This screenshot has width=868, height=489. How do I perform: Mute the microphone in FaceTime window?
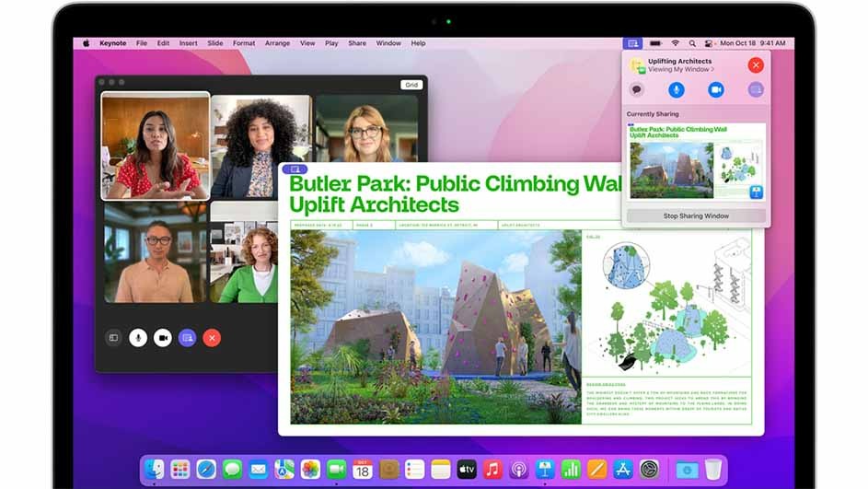coord(138,338)
